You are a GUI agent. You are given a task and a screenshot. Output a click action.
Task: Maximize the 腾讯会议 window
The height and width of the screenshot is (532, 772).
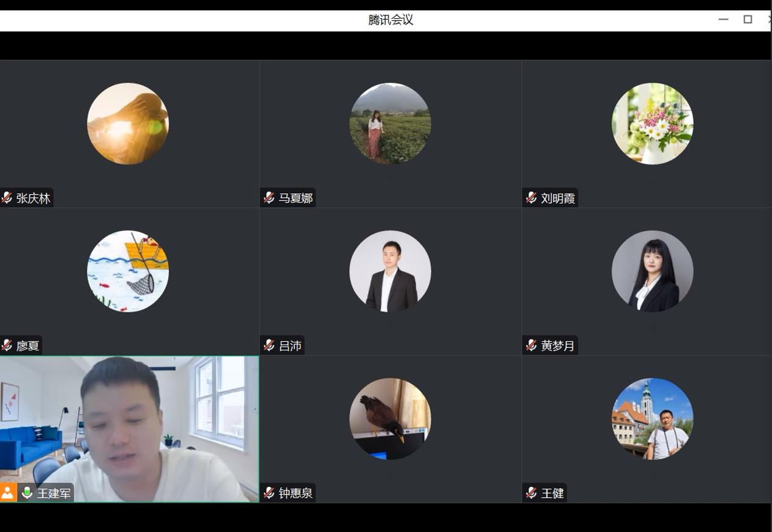748,20
